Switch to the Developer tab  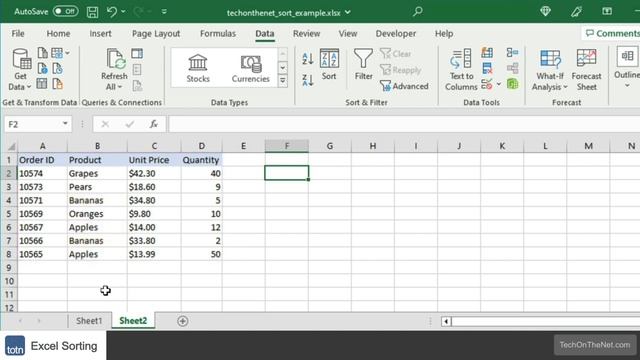(396, 33)
